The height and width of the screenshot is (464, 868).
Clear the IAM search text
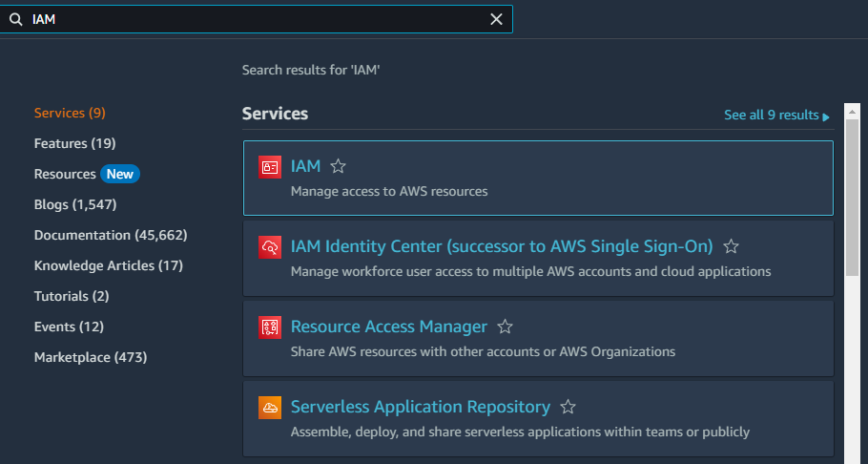point(496,19)
